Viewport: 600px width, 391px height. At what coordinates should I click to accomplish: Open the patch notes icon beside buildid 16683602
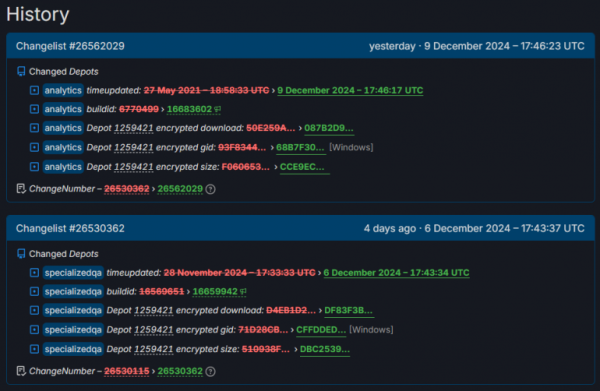[x=218, y=109]
